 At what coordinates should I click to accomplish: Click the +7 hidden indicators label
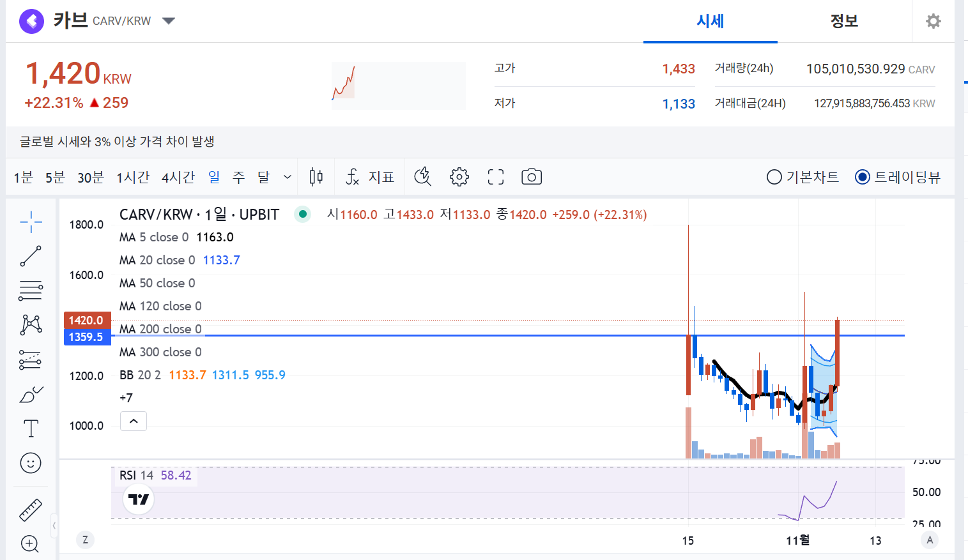[126, 398]
